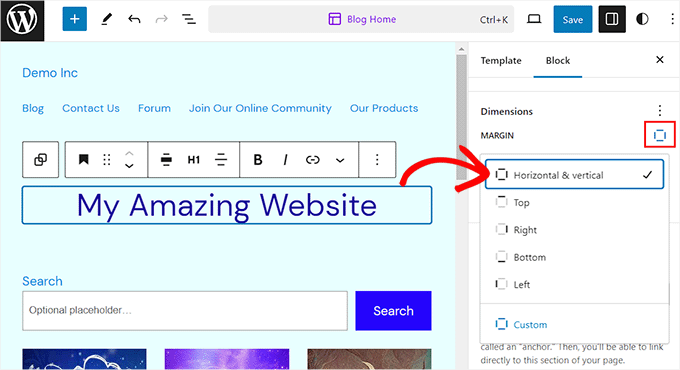The width and height of the screenshot is (680, 370).
Task: Switch to the Block tab
Action: coord(558,61)
